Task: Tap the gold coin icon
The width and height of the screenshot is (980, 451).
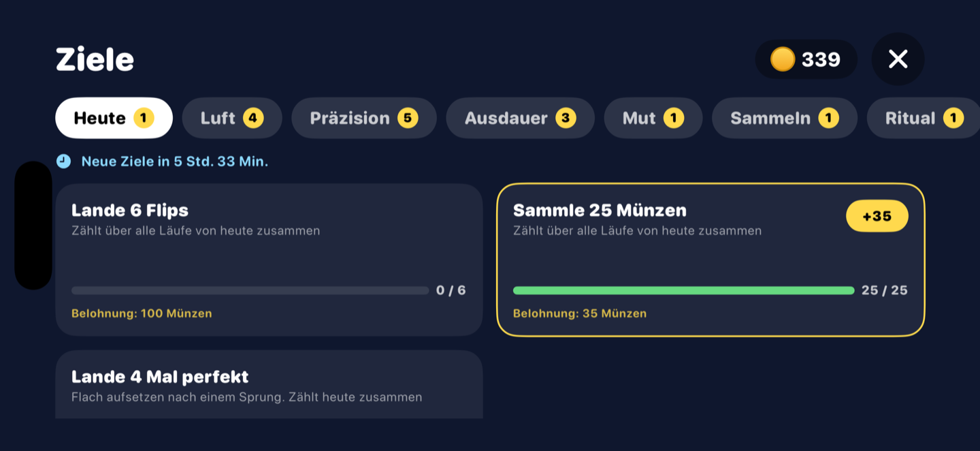Action: click(x=783, y=59)
